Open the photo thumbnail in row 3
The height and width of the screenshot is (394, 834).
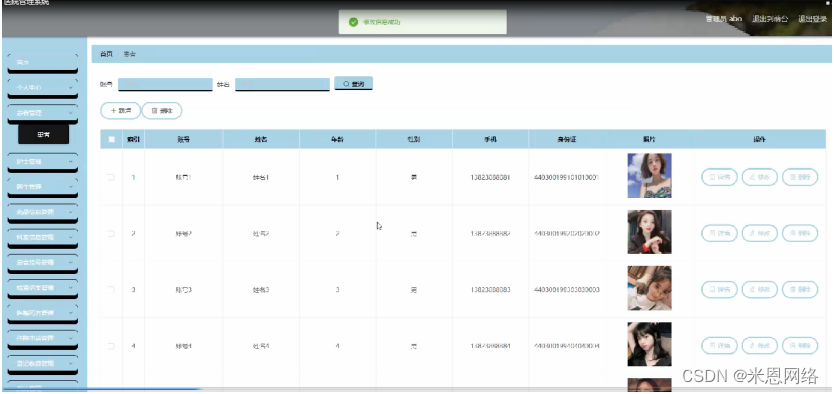(649, 288)
